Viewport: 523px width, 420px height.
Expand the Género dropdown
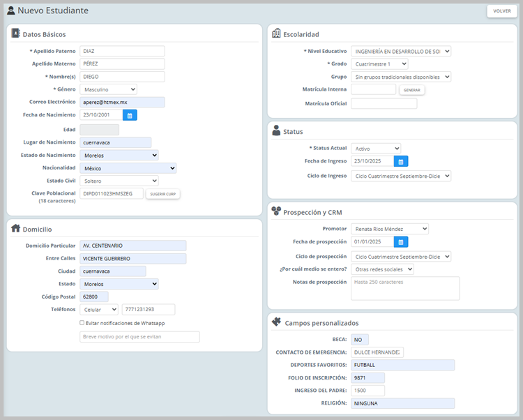pos(108,89)
